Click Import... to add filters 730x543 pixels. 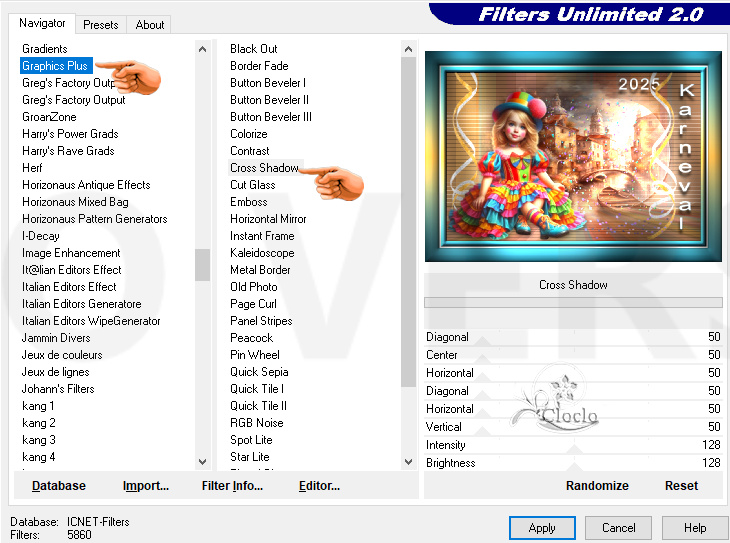click(146, 486)
